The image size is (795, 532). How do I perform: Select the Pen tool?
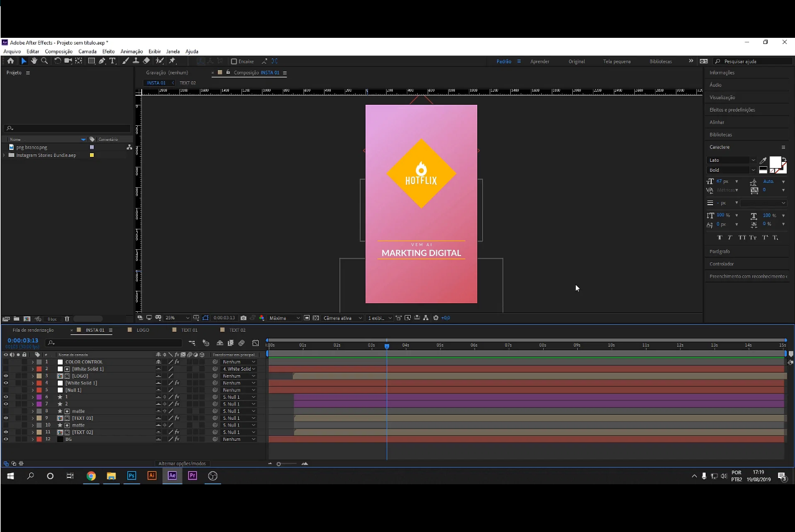[102, 61]
